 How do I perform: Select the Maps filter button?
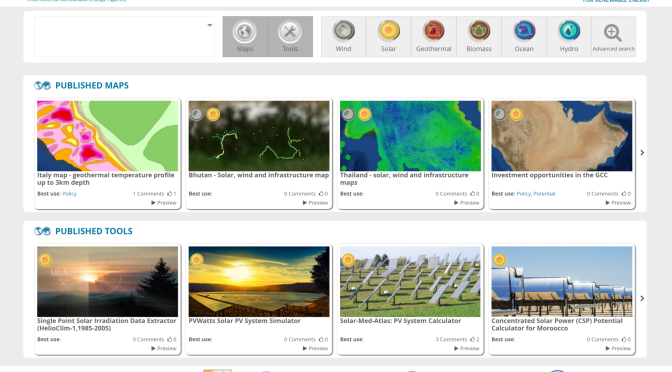245,36
